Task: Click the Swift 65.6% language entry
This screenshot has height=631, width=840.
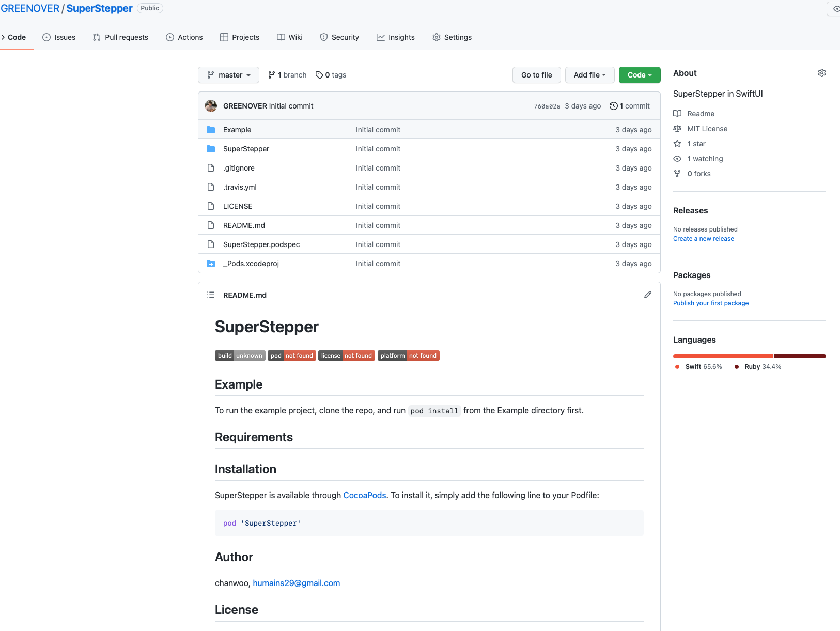Action: (x=698, y=367)
